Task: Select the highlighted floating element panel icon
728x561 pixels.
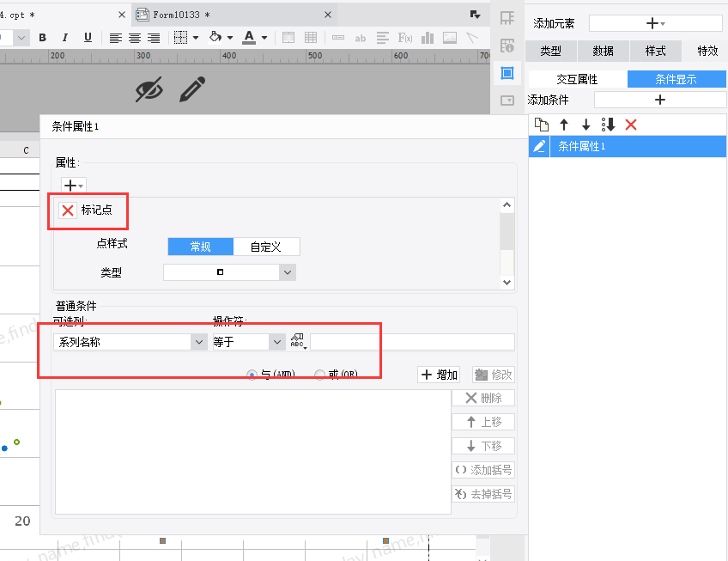Action: [507, 73]
